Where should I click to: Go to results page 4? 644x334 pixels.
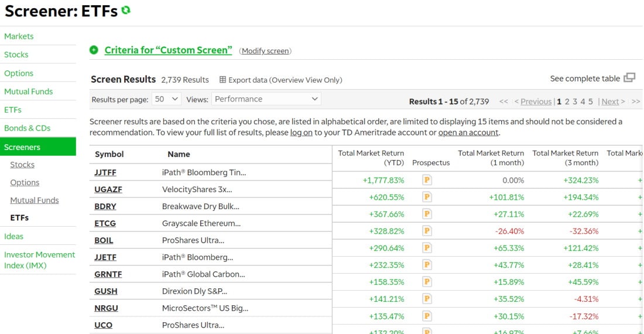[x=583, y=101]
